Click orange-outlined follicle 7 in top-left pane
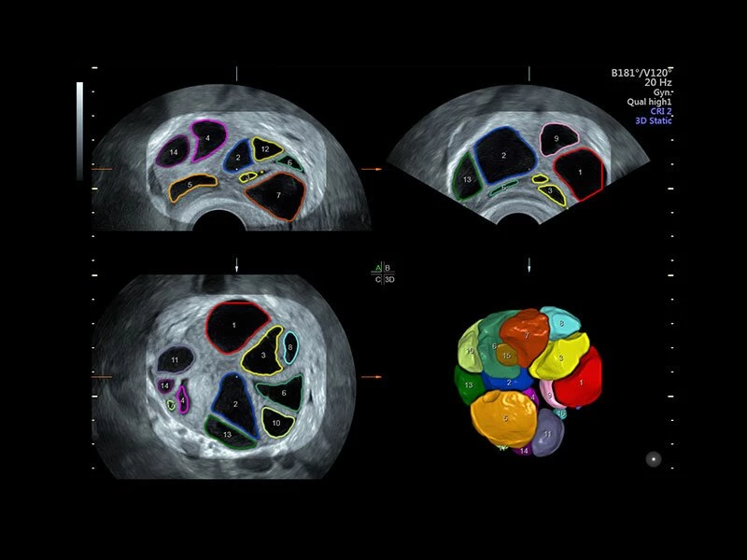Screen dimensions: 747x560 [x=277, y=197]
